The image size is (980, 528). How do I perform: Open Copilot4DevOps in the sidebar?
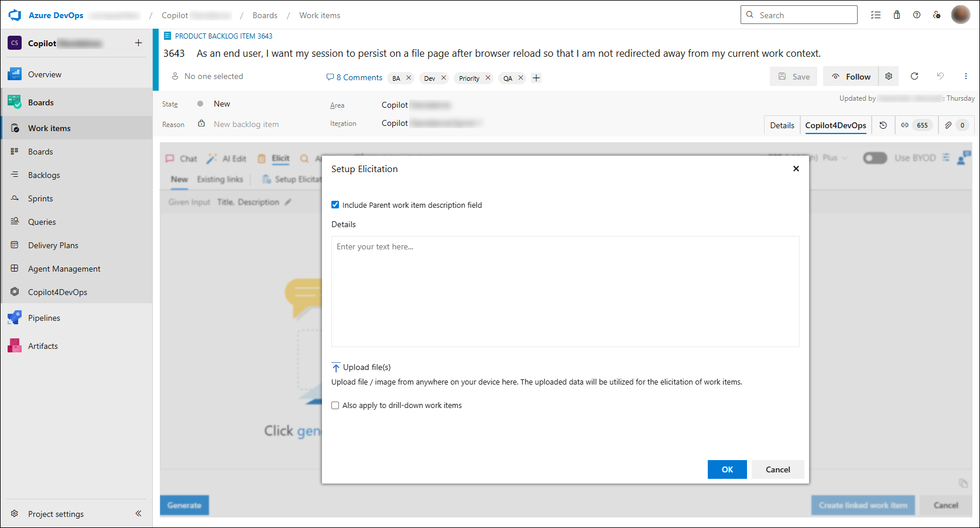77,292
